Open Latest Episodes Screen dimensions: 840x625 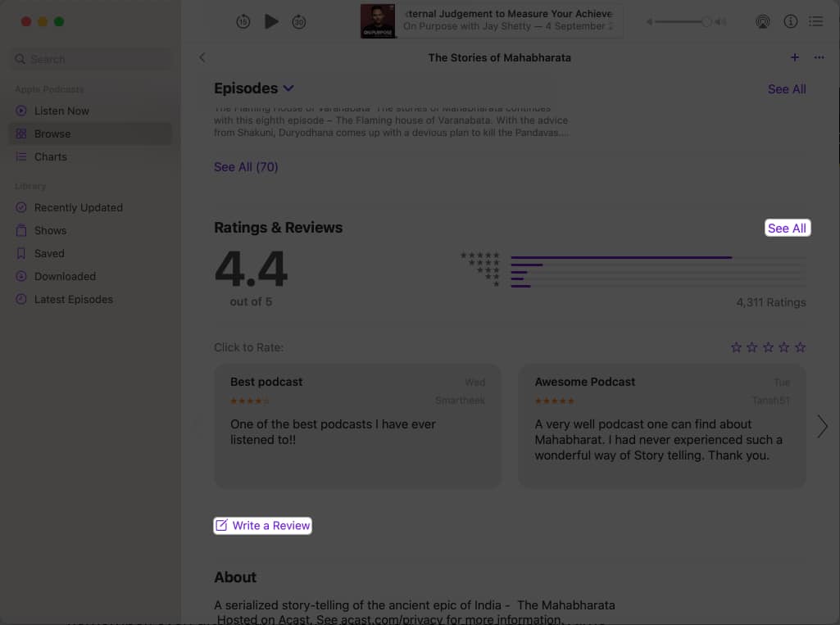pos(90,300)
